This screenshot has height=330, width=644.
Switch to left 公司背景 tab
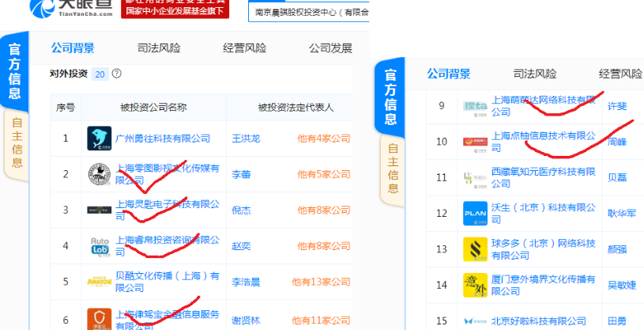pyautogui.click(x=73, y=48)
